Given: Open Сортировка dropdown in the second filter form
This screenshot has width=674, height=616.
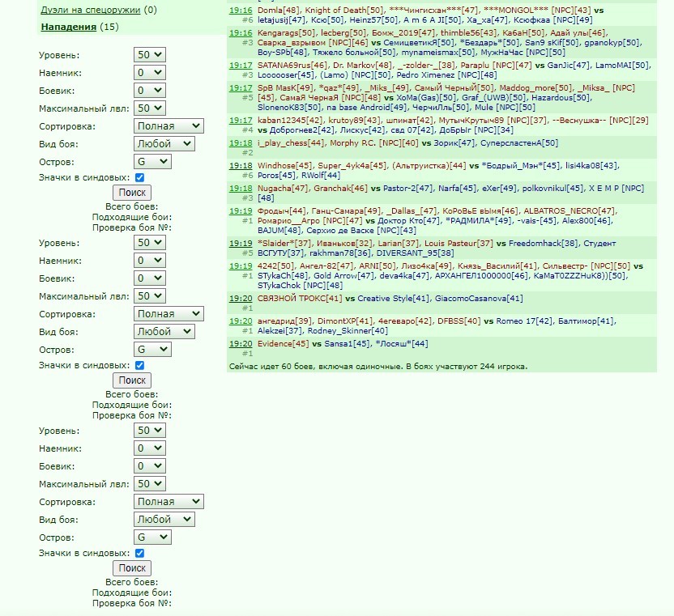Looking at the screenshot, I should point(168,313).
